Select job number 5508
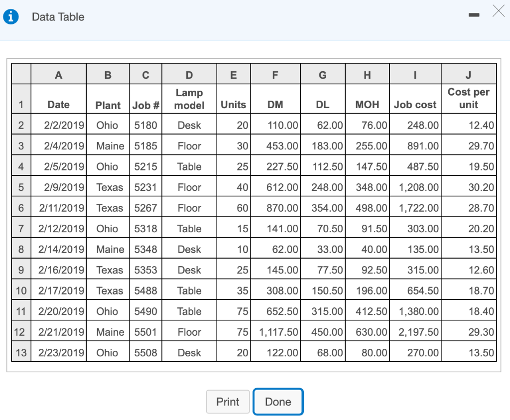 146,351
